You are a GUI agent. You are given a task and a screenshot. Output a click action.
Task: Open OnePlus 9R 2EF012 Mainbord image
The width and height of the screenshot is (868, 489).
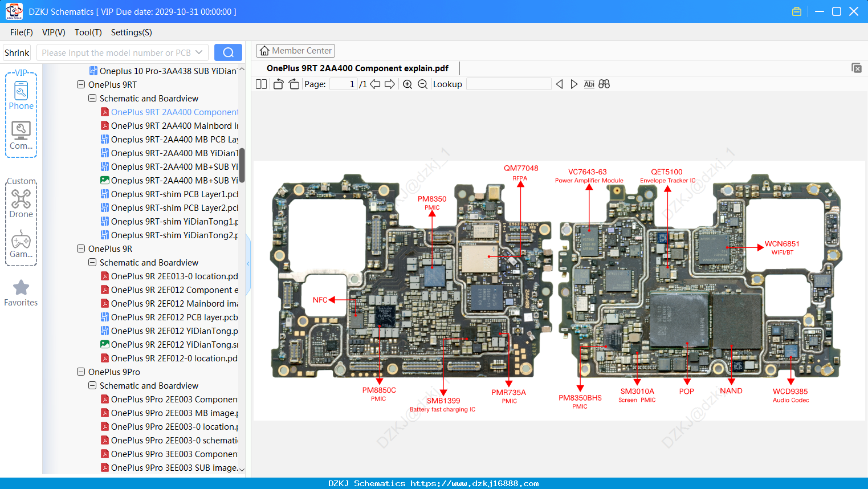(x=170, y=303)
